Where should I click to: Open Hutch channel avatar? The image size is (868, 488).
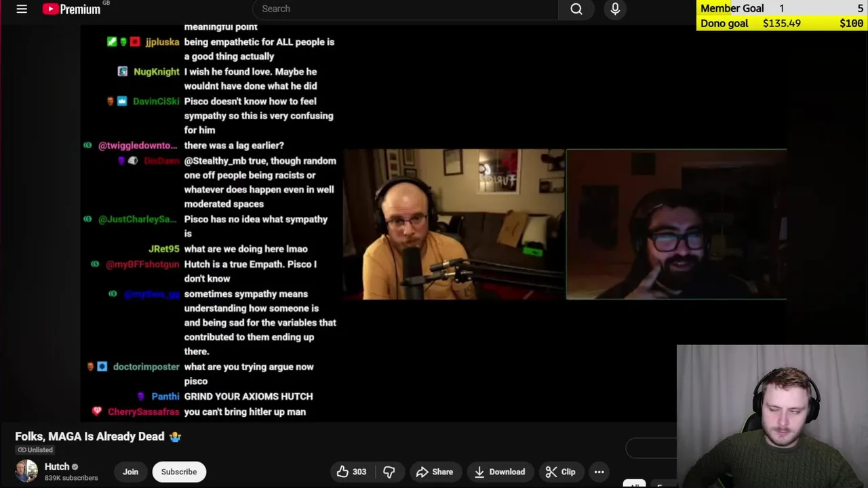coord(26,471)
